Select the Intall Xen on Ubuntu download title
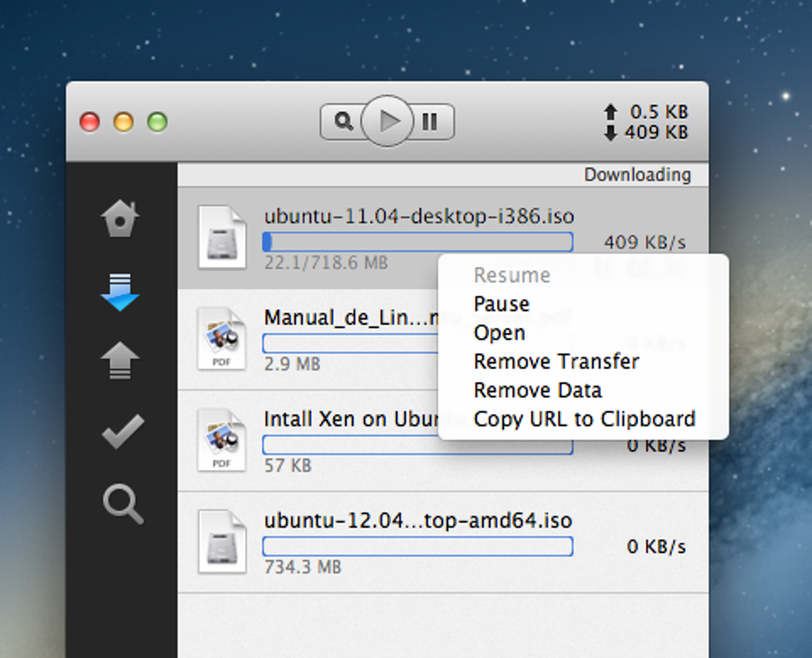812x658 pixels. pos(351,419)
